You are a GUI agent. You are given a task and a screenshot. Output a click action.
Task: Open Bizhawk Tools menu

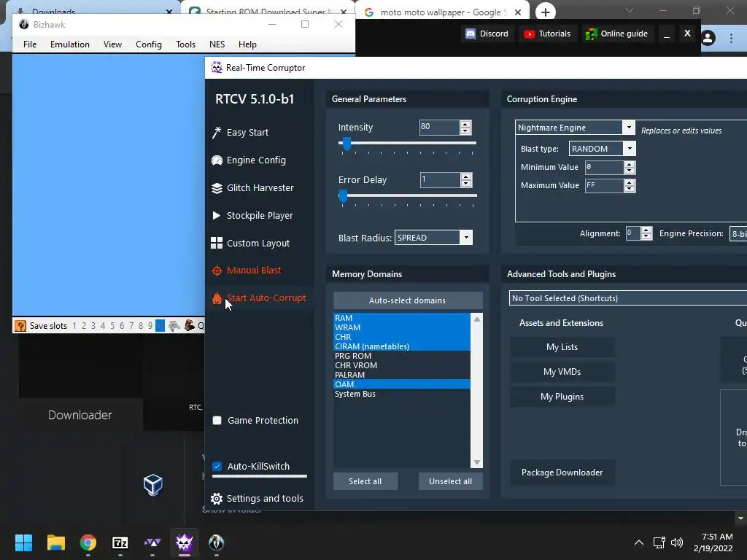point(185,44)
